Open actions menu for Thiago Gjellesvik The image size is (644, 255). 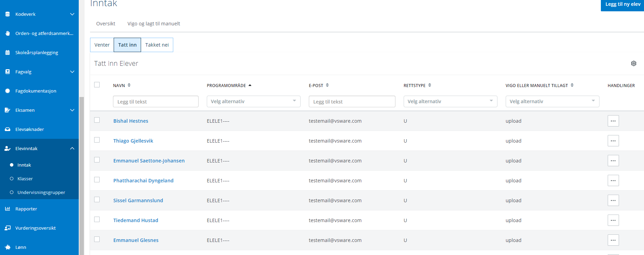[613, 141]
